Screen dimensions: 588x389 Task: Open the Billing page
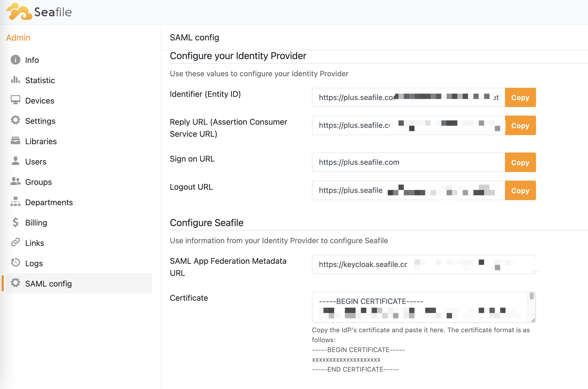pos(79,223)
